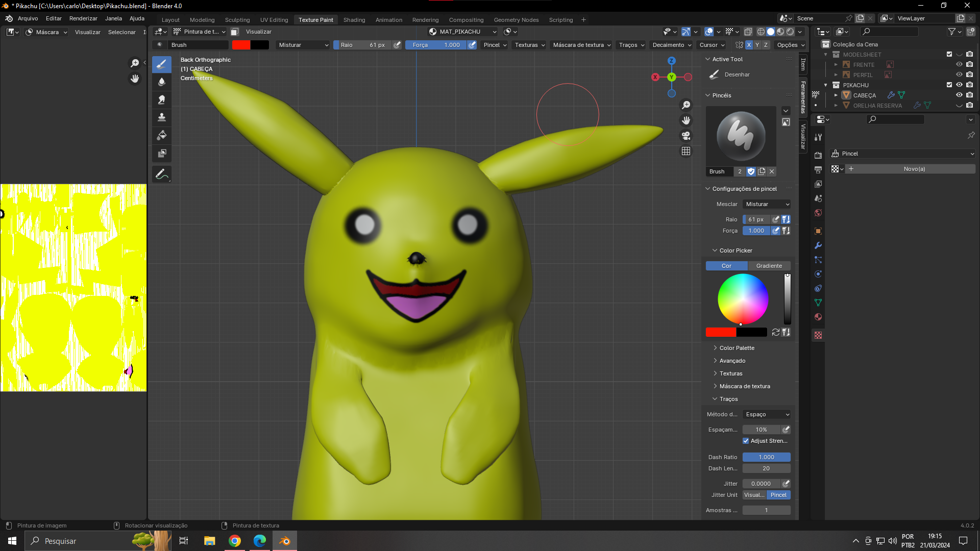Toggle X axis symmetry
The width and height of the screenshot is (980, 551).
749,45
